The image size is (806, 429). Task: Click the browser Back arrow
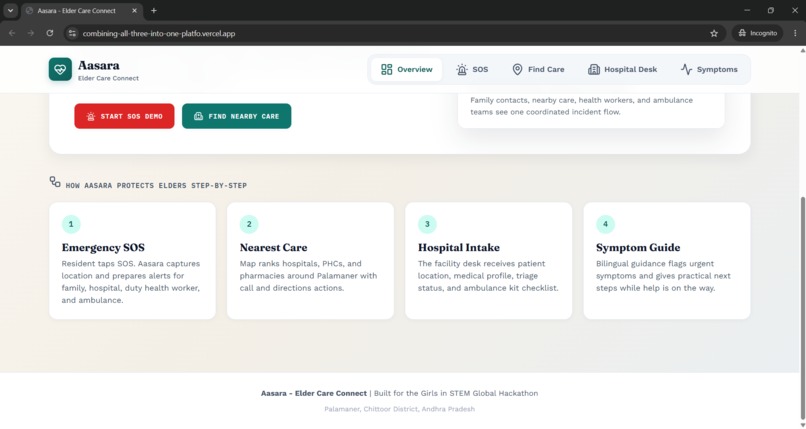point(12,33)
